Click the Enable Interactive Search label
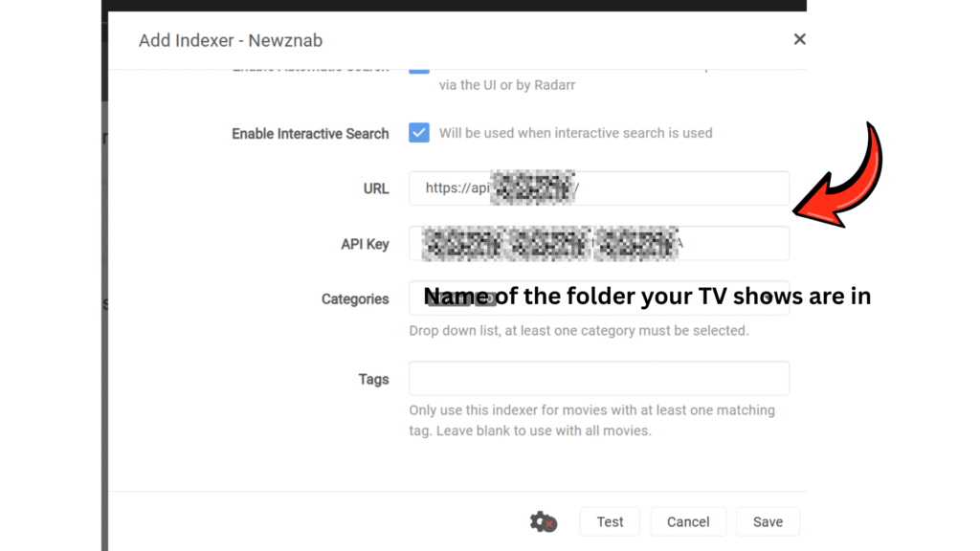980x551 pixels. (x=310, y=134)
